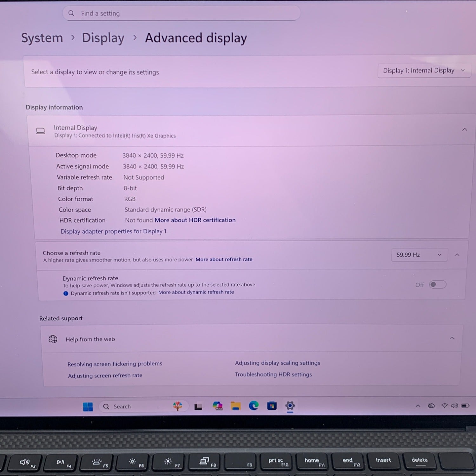Show hidden system tray icons

(x=418, y=406)
